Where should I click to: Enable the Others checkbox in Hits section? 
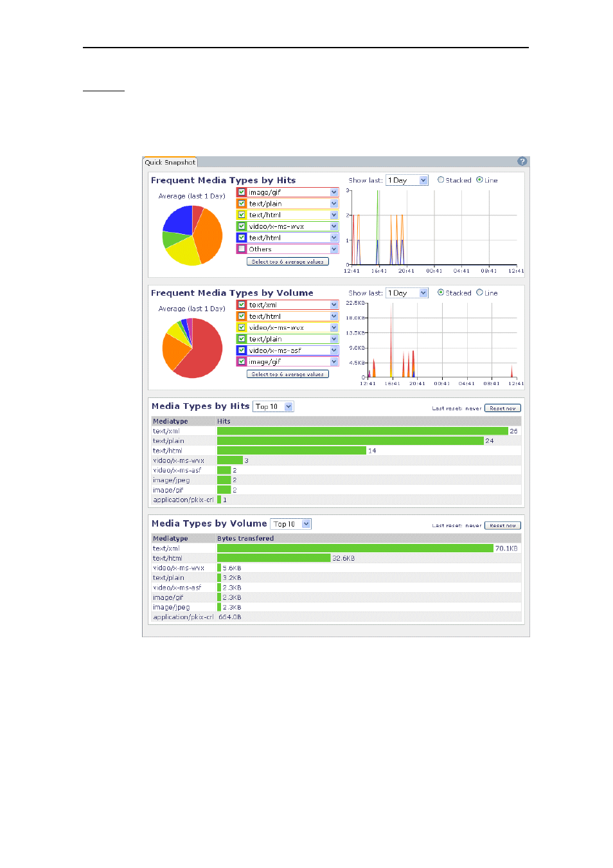click(x=242, y=249)
